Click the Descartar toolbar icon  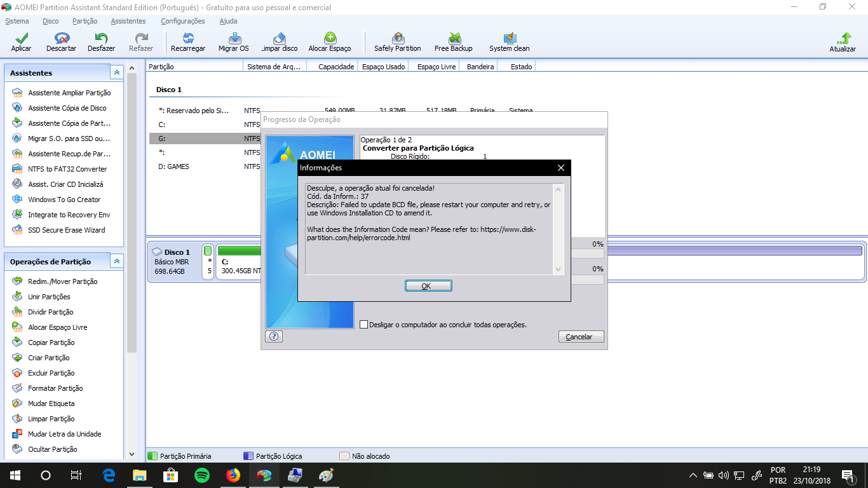tap(61, 43)
